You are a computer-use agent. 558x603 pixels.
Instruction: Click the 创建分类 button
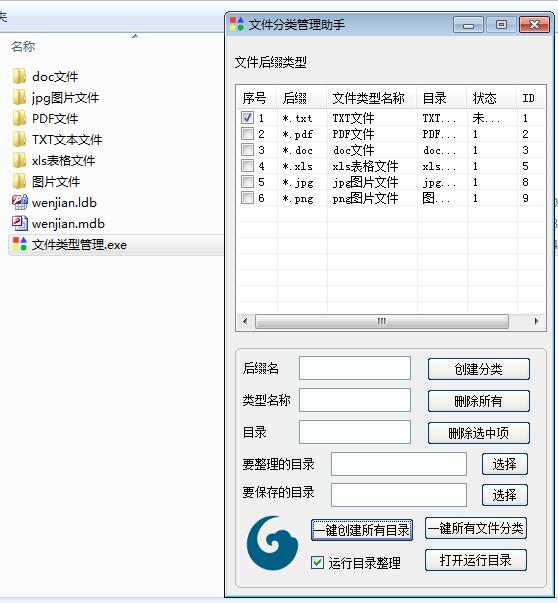pyautogui.click(x=478, y=369)
